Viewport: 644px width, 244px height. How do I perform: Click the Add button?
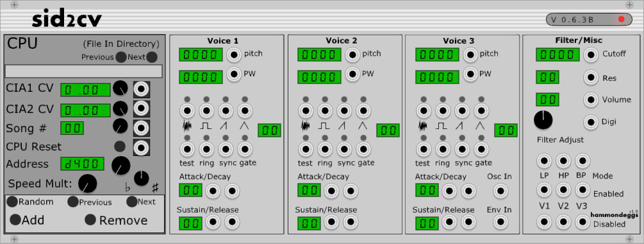pos(15,220)
